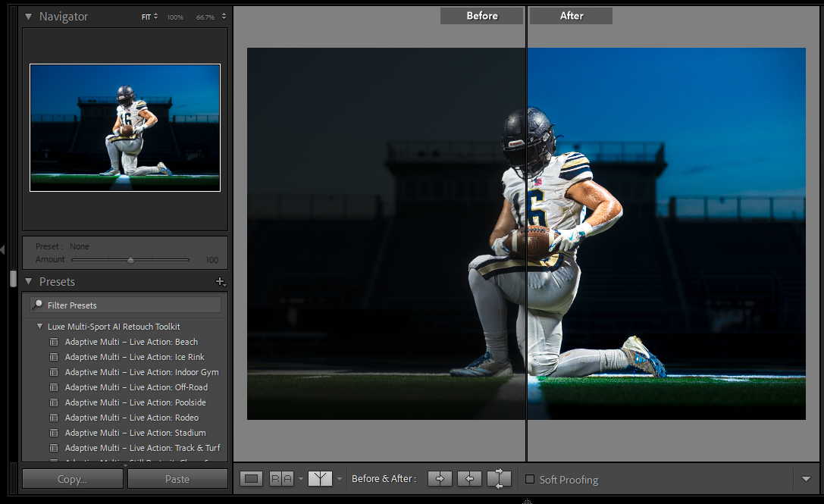Click the magnifier icon in Filter Presets
Image resolution: width=824 pixels, height=504 pixels.
[38, 305]
